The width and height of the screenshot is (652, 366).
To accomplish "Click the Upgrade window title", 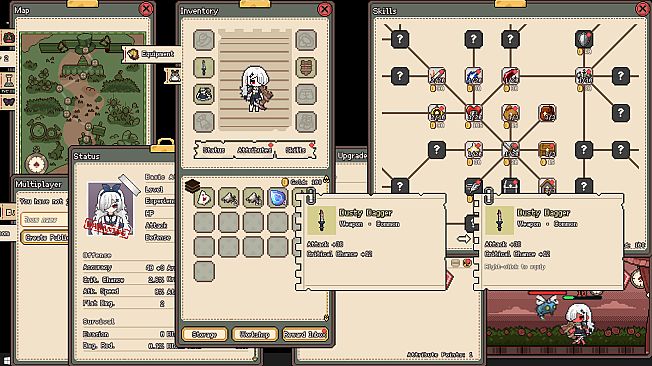I will [352, 156].
